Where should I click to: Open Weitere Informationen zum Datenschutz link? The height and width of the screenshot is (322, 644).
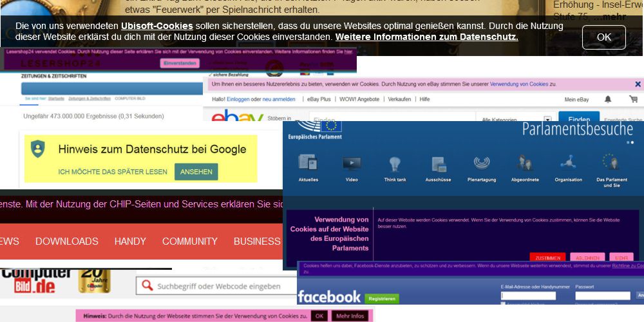(x=427, y=37)
